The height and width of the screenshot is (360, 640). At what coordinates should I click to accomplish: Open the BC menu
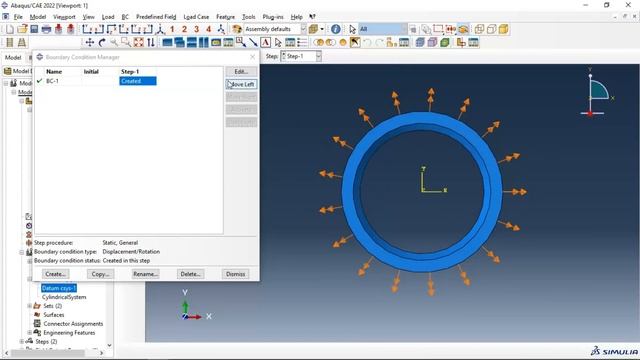(125, 17)
